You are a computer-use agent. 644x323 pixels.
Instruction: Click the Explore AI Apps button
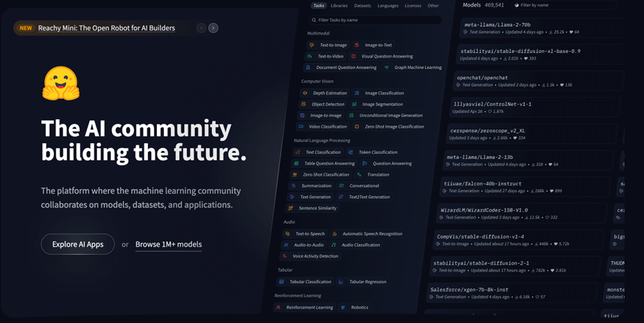[x=78, y=244]
